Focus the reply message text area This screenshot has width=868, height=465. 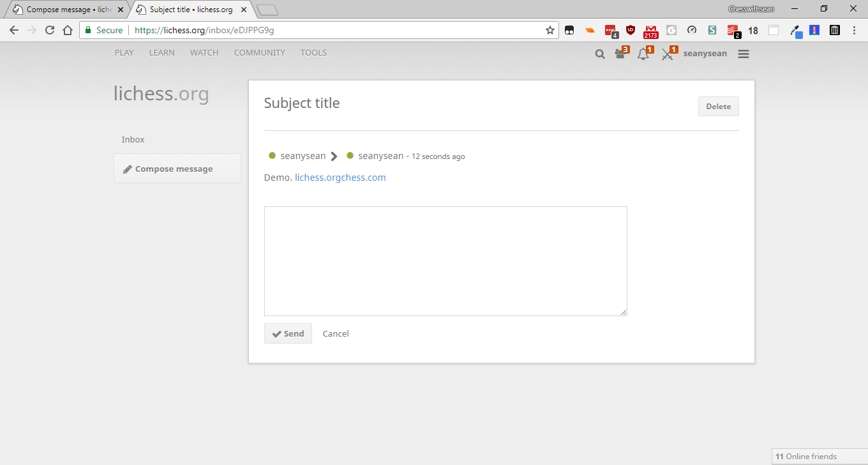[x=445, y=261]
